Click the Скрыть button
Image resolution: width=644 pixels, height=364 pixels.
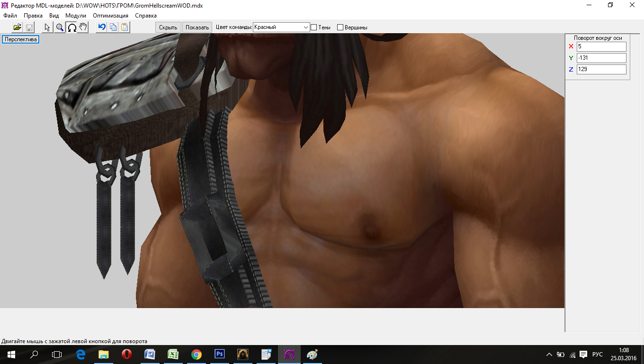168,27
